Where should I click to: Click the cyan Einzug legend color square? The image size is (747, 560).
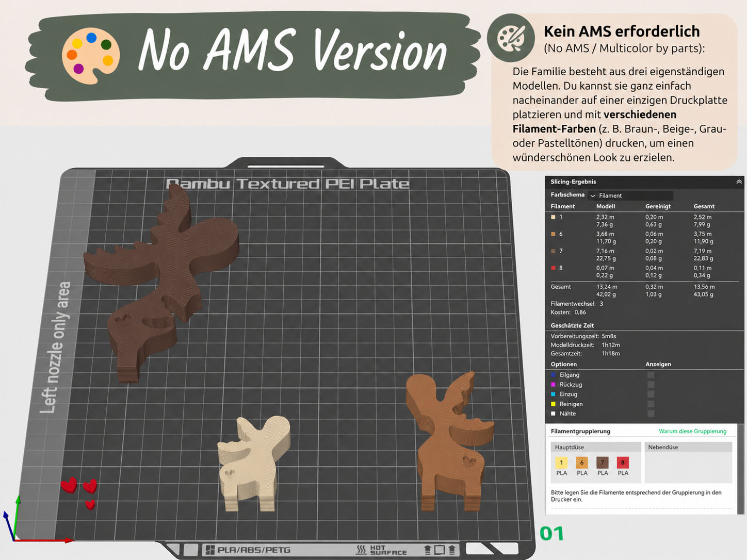[554, 394]
